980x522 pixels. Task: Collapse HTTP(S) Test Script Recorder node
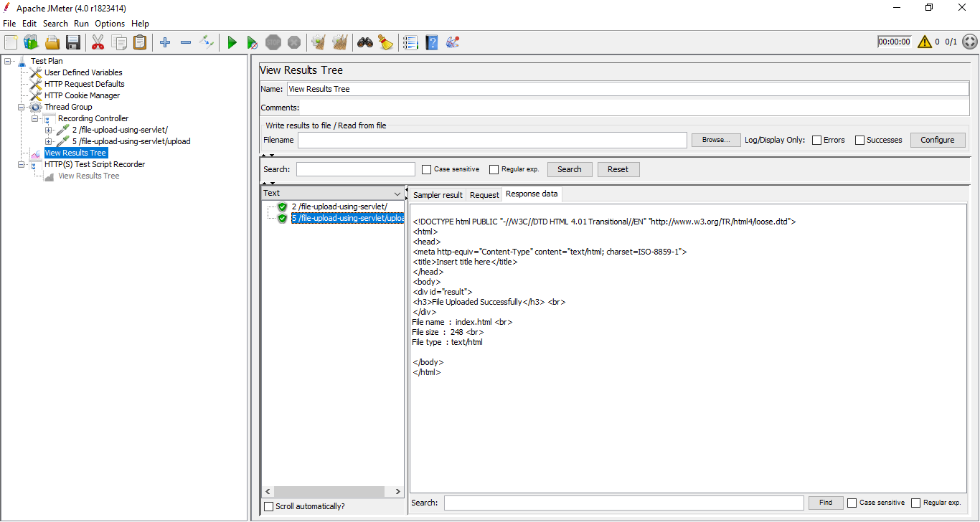point(22,164)
